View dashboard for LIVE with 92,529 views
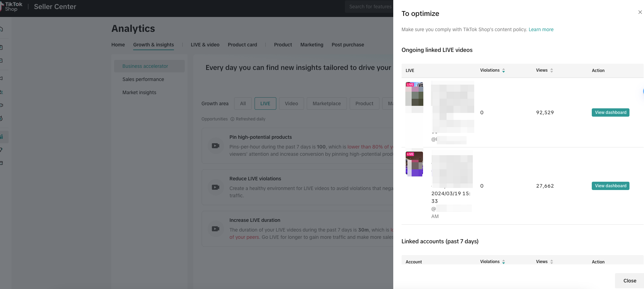Screen dimensions: 644x289 [610, 112]
